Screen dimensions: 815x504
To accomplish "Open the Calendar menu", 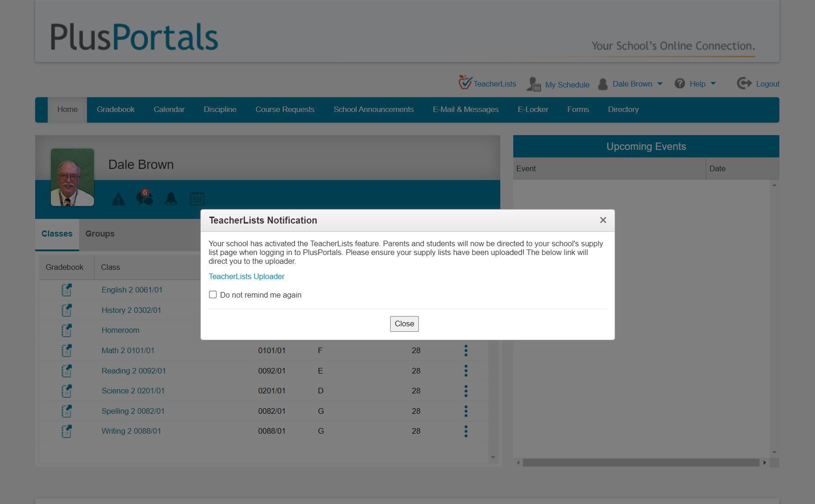I will click(169, 110).
